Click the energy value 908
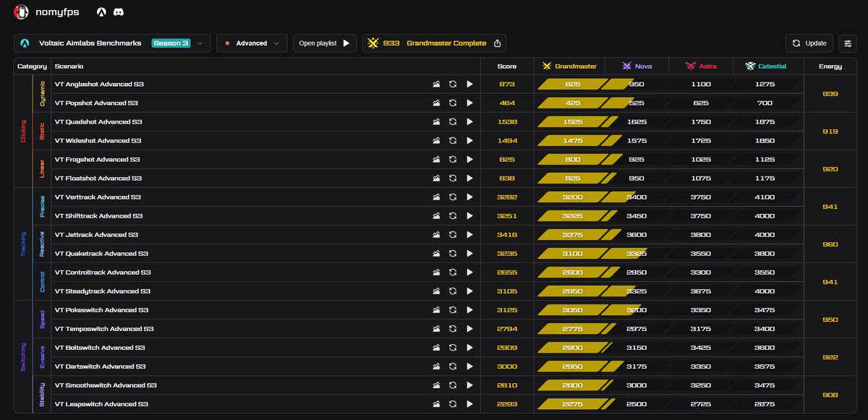The width and height of the screenshot is (868, 420). pos(830,395)
